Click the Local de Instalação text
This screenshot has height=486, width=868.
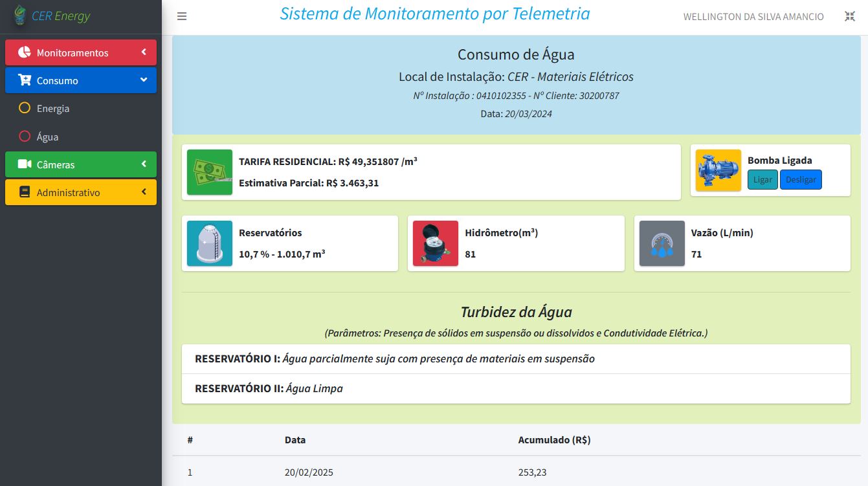[x=516, y=77]
